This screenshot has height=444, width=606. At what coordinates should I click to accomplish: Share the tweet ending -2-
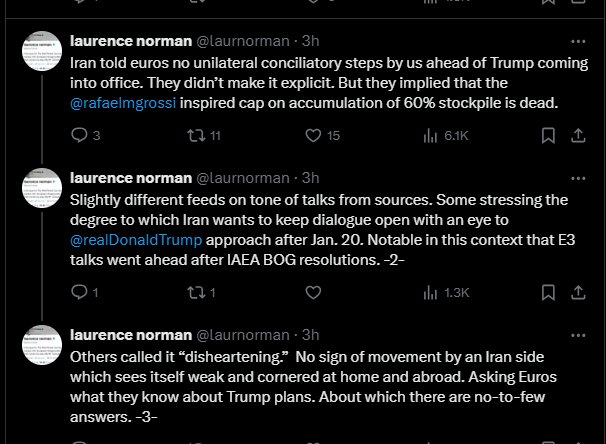(579, 292)
